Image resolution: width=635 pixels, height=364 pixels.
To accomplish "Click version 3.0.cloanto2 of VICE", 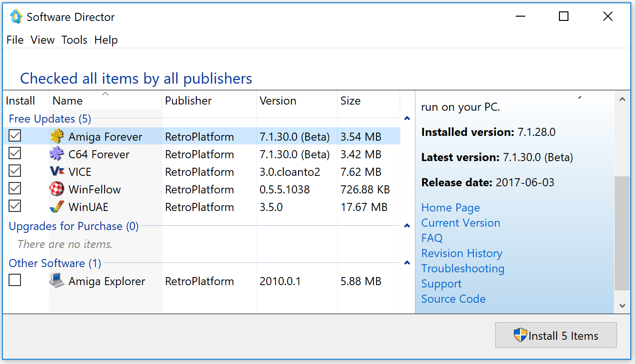I will [x=290, y=172].
